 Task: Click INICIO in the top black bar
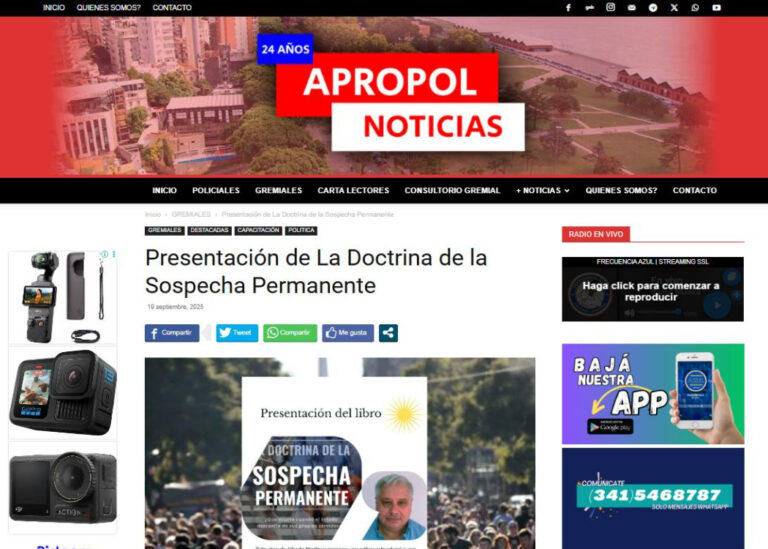pyautogui.click(x=54, y=8)
